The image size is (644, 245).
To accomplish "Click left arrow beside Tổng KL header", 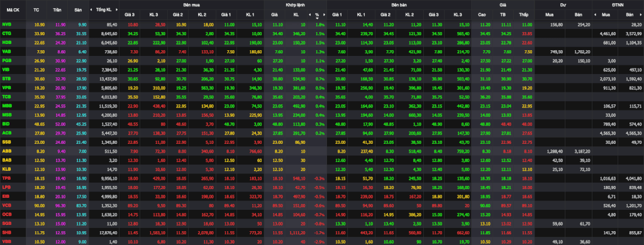I will [92, 10].
